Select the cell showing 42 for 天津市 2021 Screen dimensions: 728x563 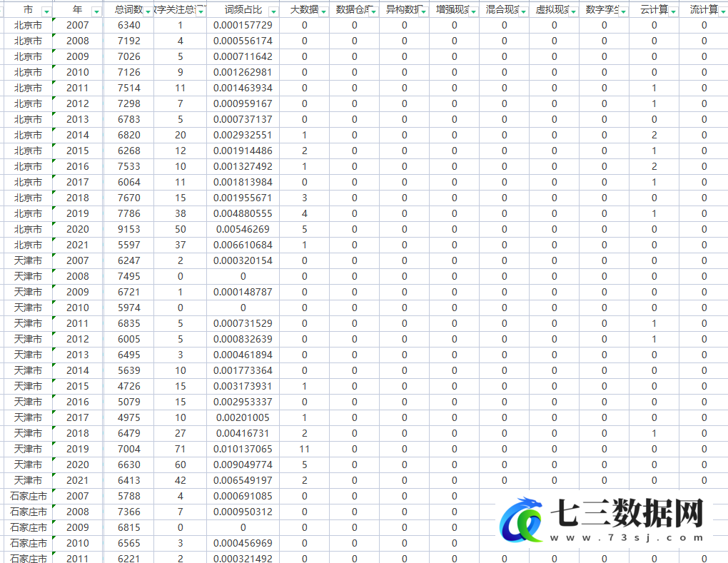(180, 480)
